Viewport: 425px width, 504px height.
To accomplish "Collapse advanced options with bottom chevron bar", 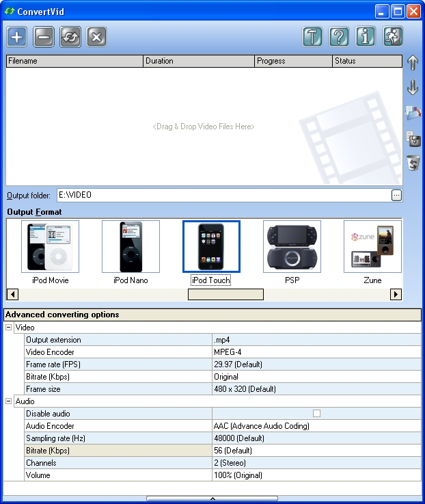I will pos(212,499).
